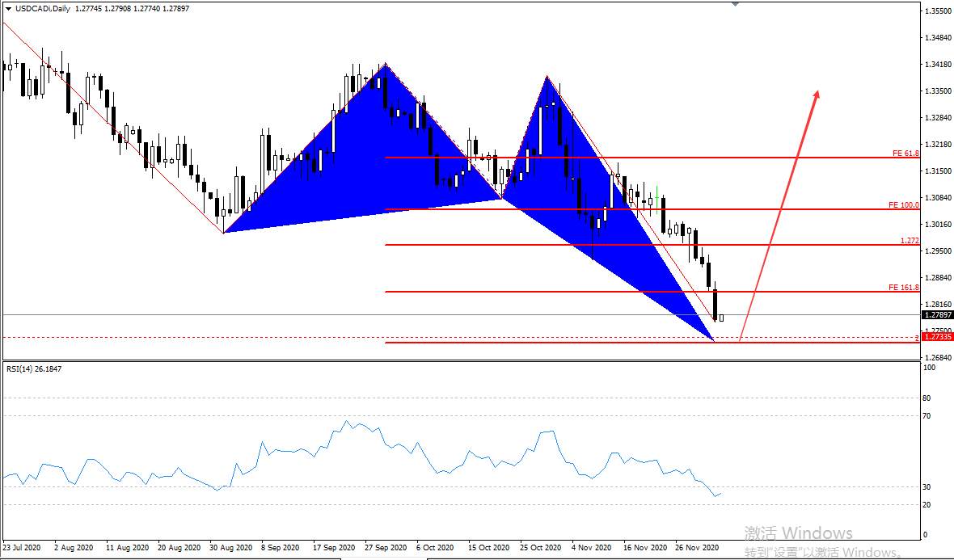Click RSI scale value 20
This screenshot has width=954, height=560.
tap(927, 505)
